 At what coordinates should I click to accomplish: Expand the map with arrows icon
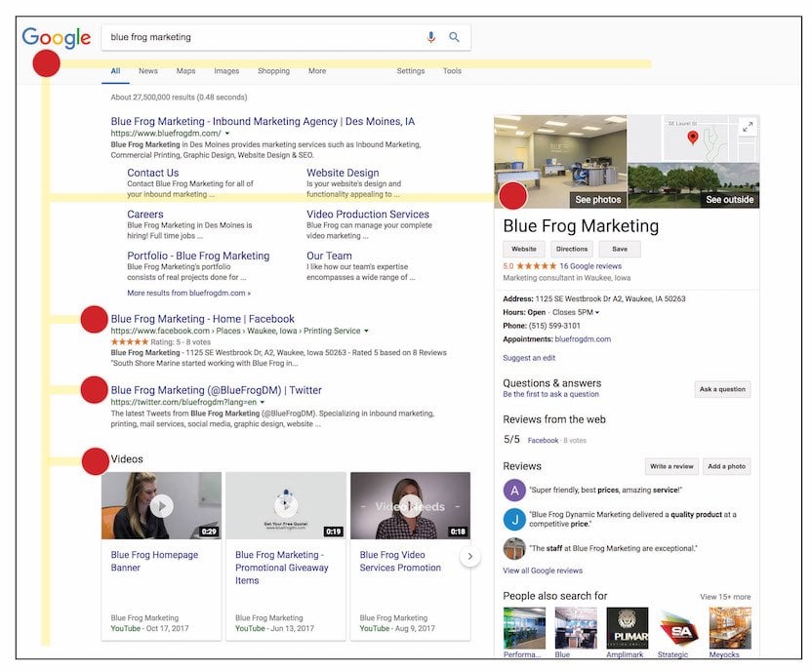pos(748,126)
